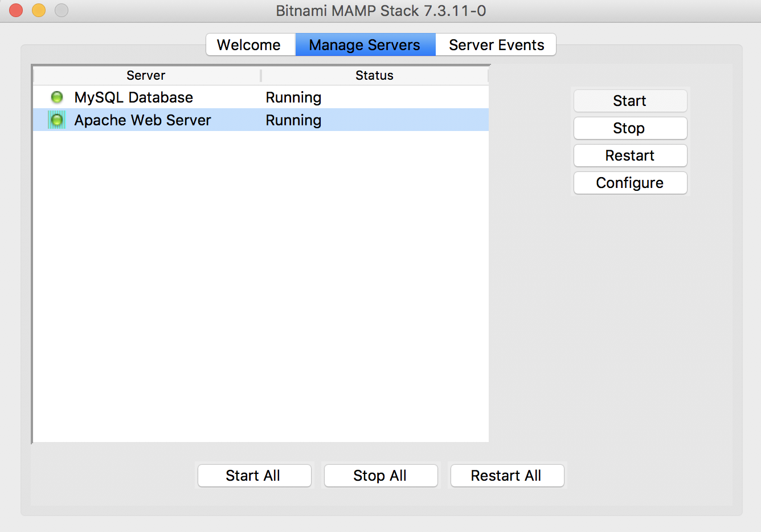Click the Running status for Apache Web Server
Image resolution: width=761 pixels, height=532 pixels.
click(293, 120)
